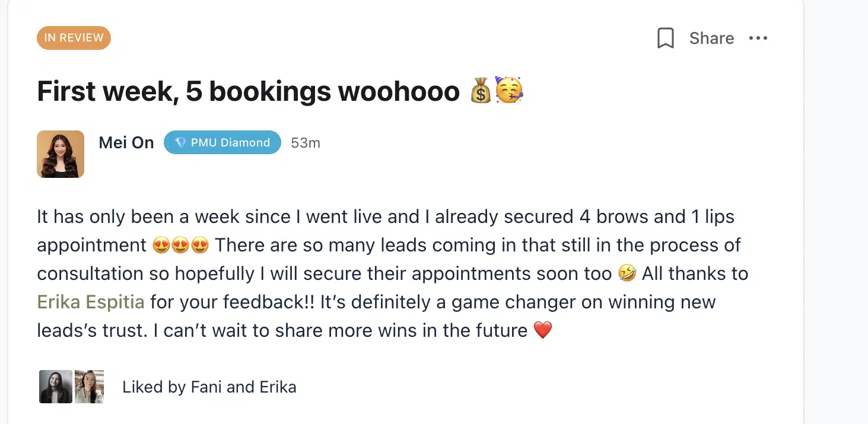Click the party face emoji in the title

(508, 91)
